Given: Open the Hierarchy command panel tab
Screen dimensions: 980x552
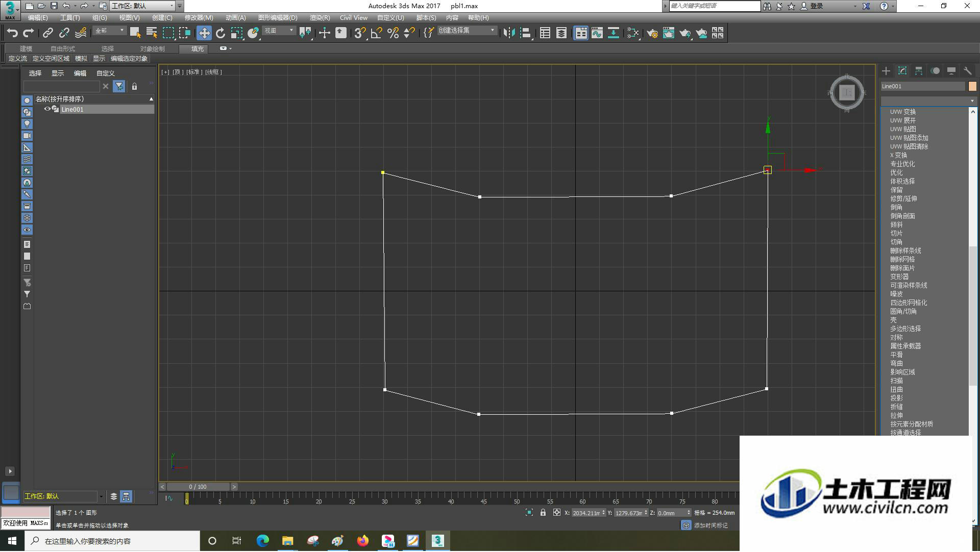Looking at the screenshot, I should point(919,71).
